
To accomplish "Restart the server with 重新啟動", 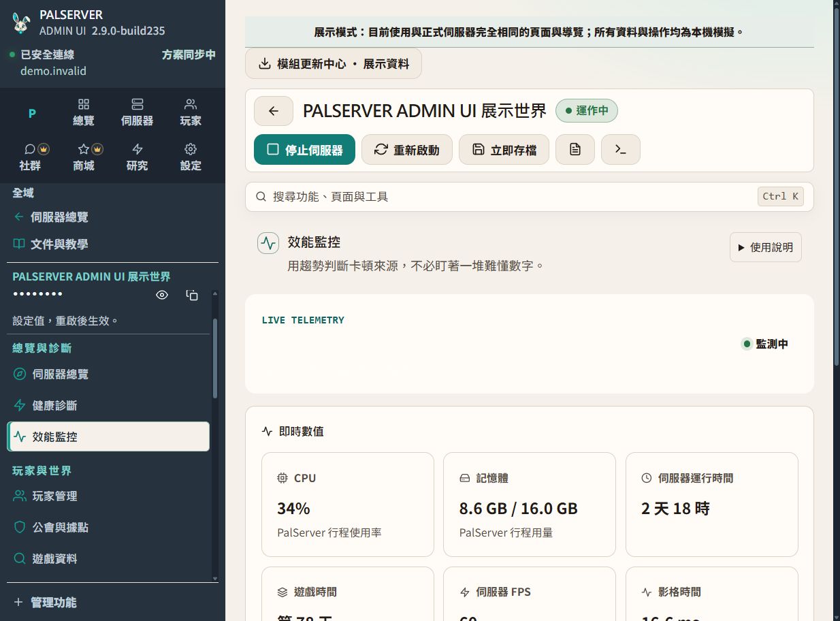I will [407, 150].
